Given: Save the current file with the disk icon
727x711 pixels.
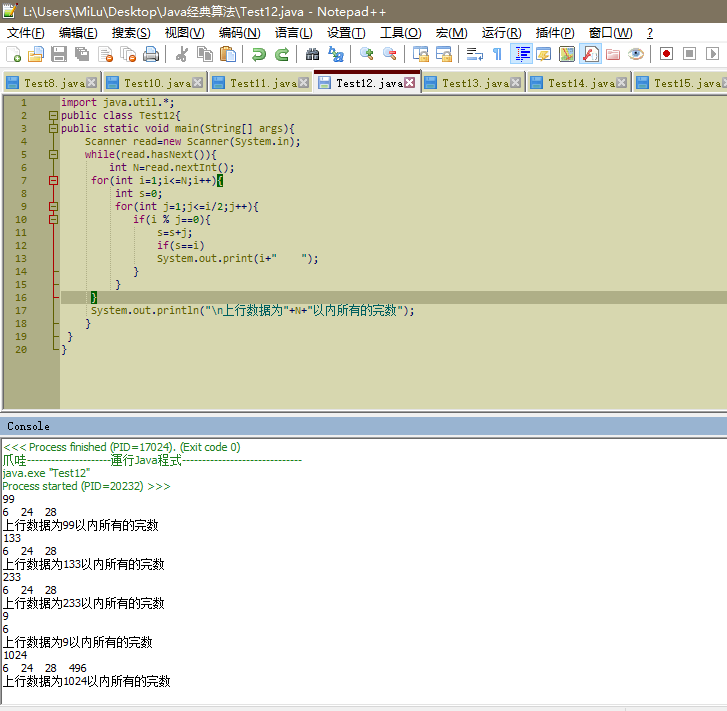Looking at the screenshot, I should tap(59, 54).
